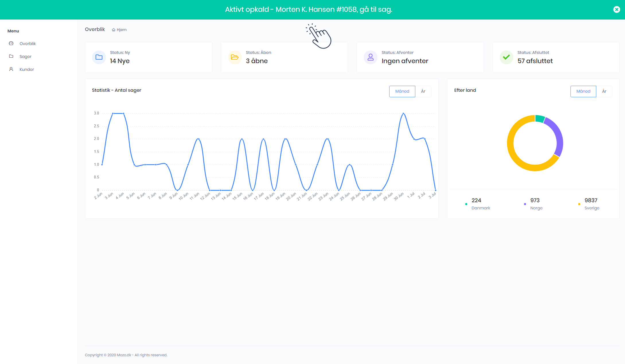This screenshot has height=364, width=625.
Task: Click the home icon in the breadcrumb
Action: (114, 30)
